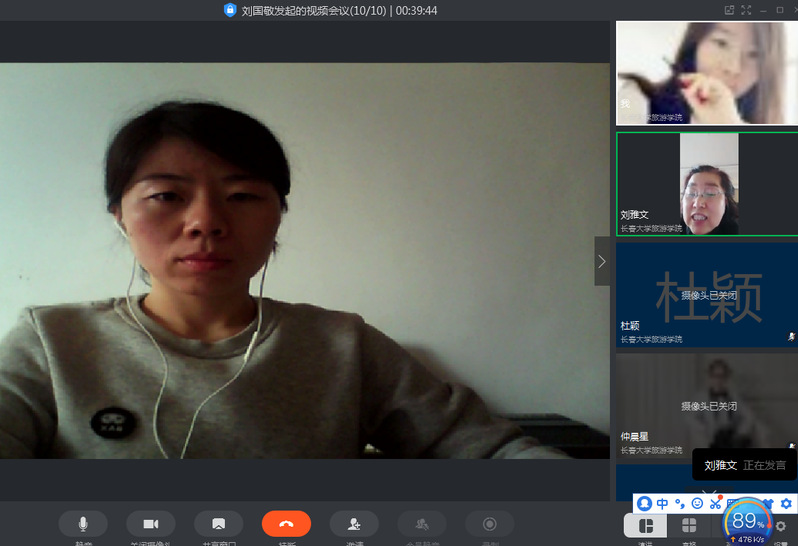Mute the microphone in the meeting toolbar
The image size is (798, 546).
pyautogui.click(x=83, y=524)
